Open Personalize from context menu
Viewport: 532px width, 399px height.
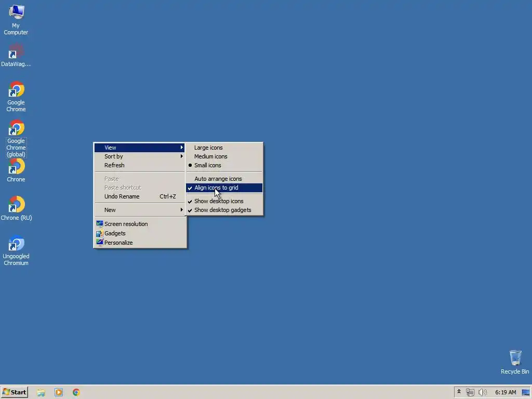[x=139, y=243]
